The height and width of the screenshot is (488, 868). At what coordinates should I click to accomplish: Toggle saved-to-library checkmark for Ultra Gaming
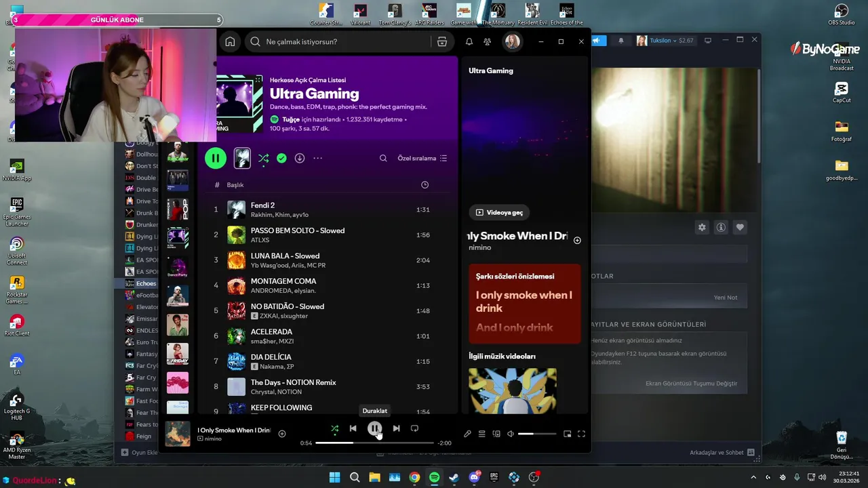281,158
